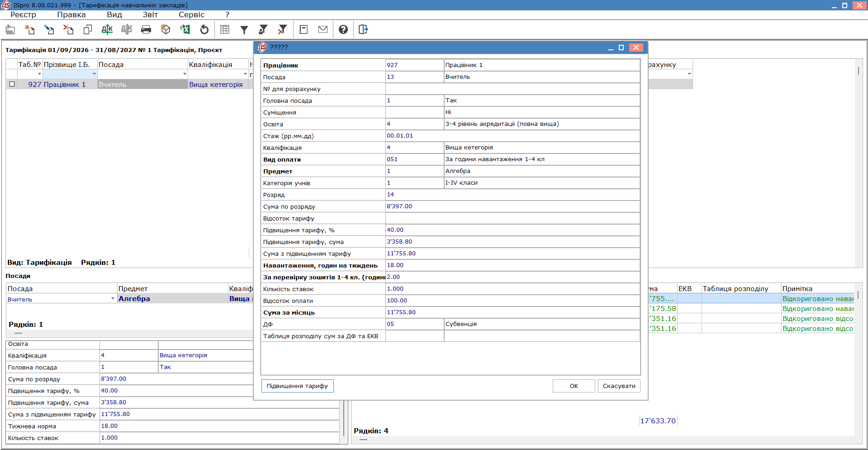Click the gray ДК unposting icon
The image size is (868, 450).
pos(127,30)
